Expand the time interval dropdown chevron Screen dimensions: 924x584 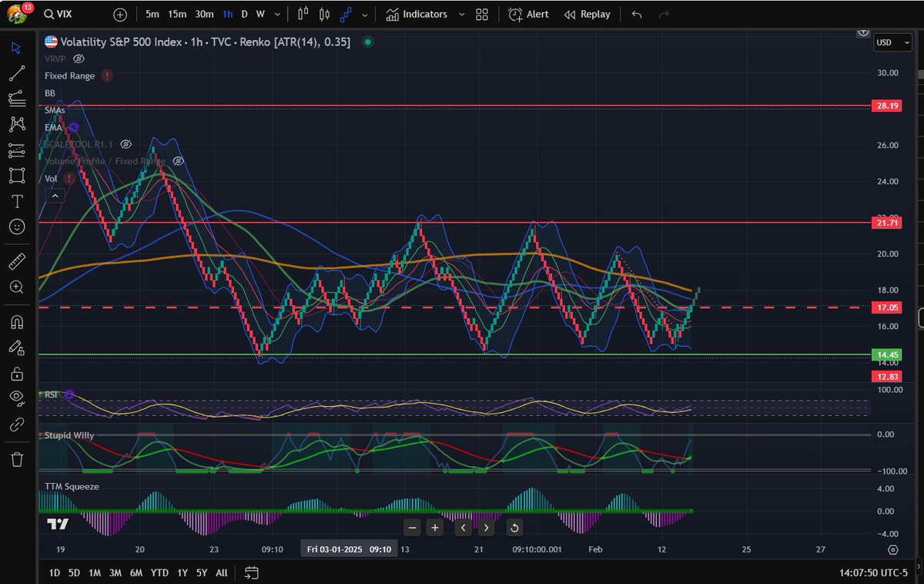click(x=276, y=14)
